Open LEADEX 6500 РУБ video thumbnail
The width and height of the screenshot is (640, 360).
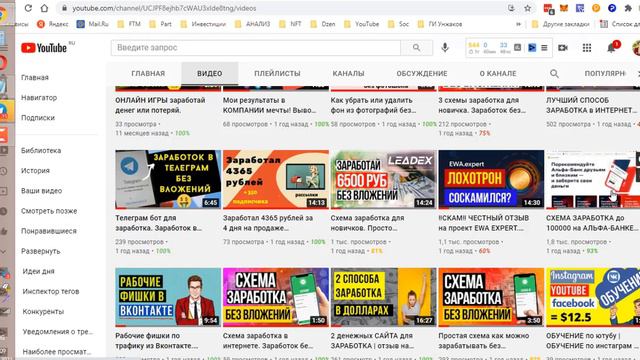pos(383,179)
